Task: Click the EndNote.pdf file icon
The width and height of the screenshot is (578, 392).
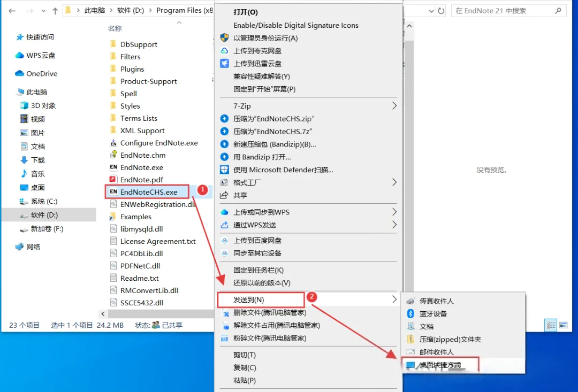Action: (113, 179)
